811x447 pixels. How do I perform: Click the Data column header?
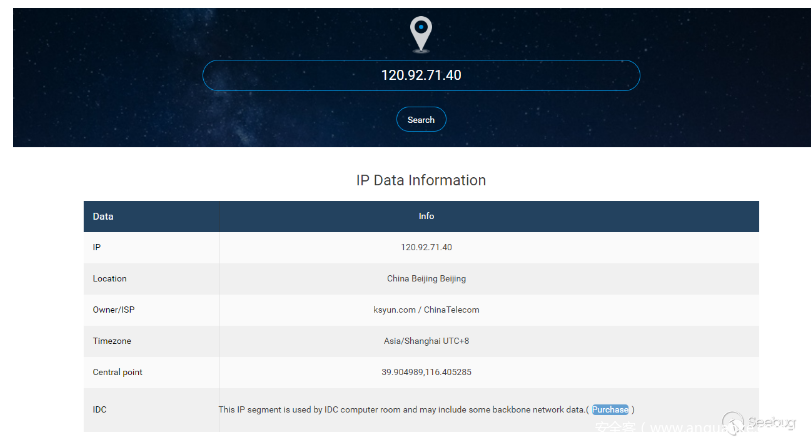coord(103,216)
